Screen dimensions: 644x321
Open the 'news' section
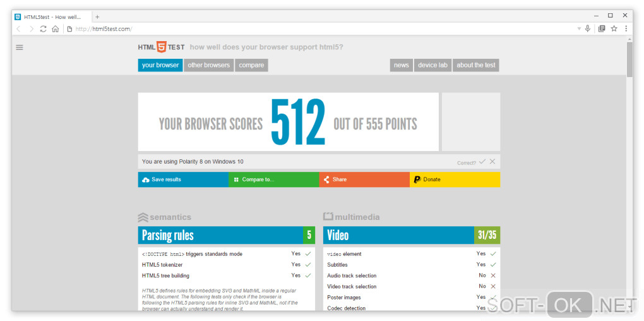point(402,65)
